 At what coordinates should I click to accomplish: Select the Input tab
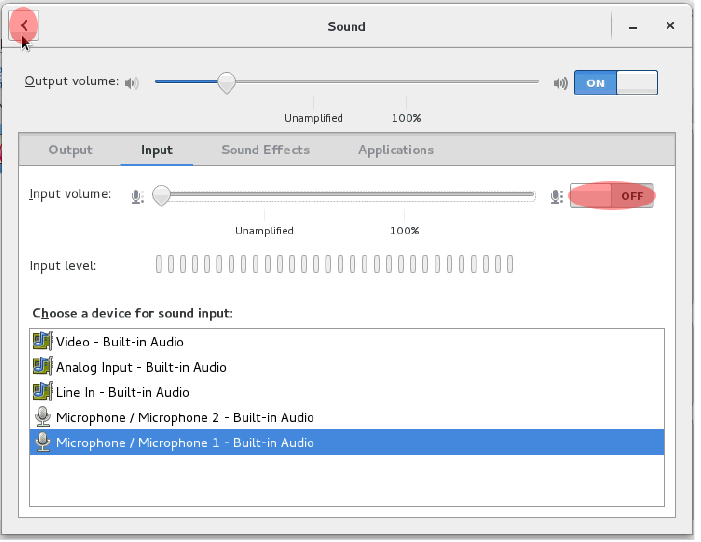[x=157, y=150]
